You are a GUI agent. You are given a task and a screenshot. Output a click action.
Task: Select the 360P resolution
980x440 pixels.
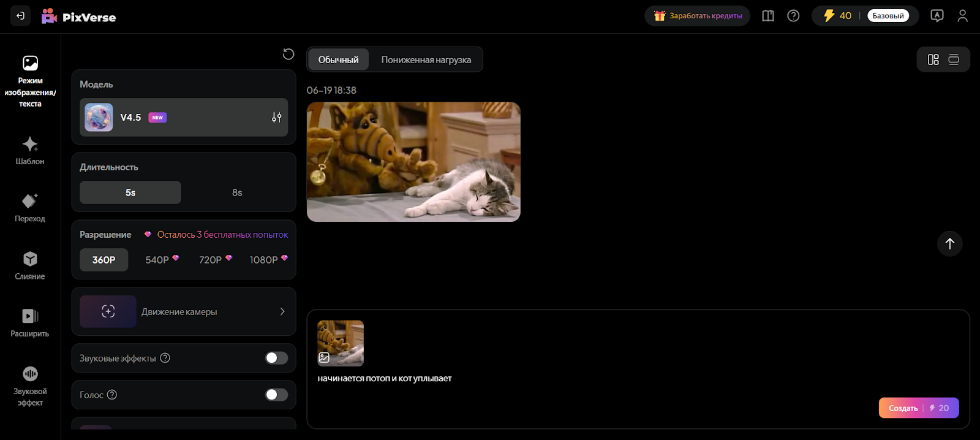point(104,260)
